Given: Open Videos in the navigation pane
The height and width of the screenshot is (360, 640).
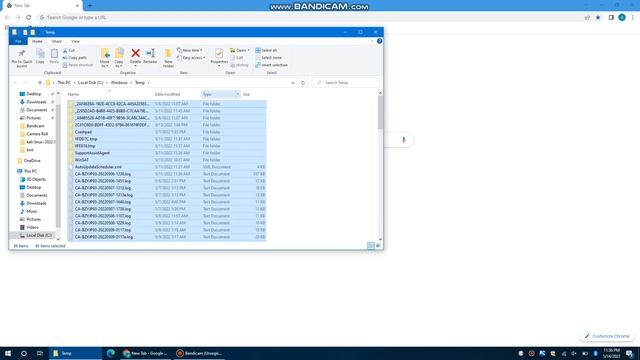Looking at the screenshot, I should click(x=32, y=227).
